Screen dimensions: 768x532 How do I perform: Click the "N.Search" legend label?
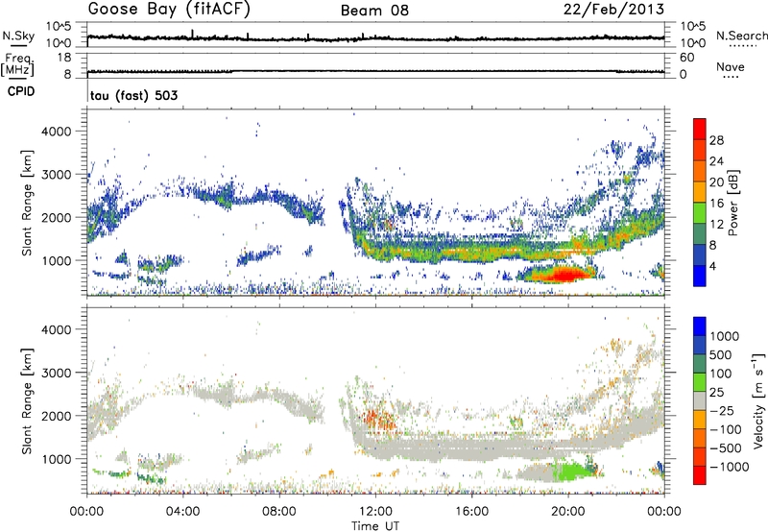pos(741,36)
